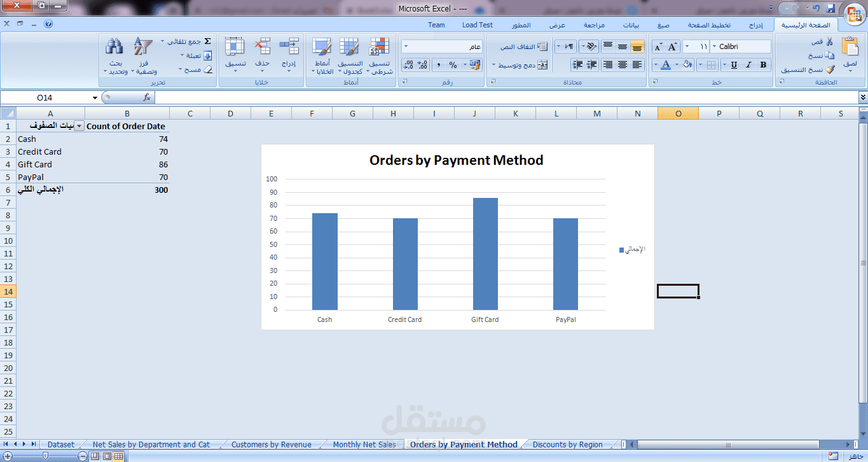Open Conditional Formatting (تنسيق شرطي)
The image size is (868, 462).
click(x=380, y=57)
